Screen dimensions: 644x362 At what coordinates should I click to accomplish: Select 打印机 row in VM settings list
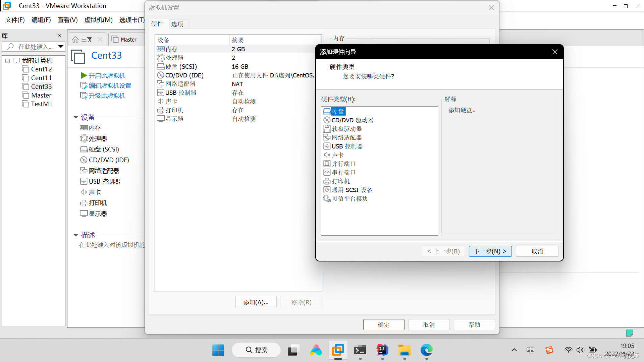pos(238,110)
